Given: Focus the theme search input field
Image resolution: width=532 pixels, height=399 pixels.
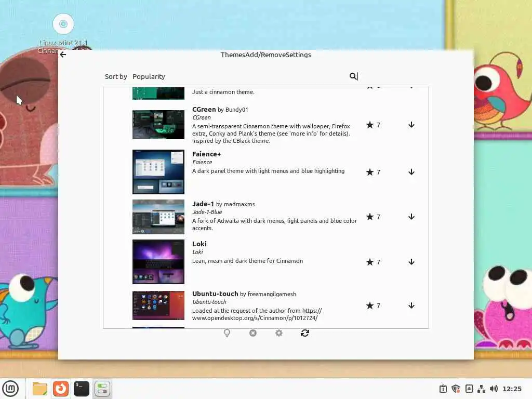Looking at the screenshot, I should (x=388, y=76).
